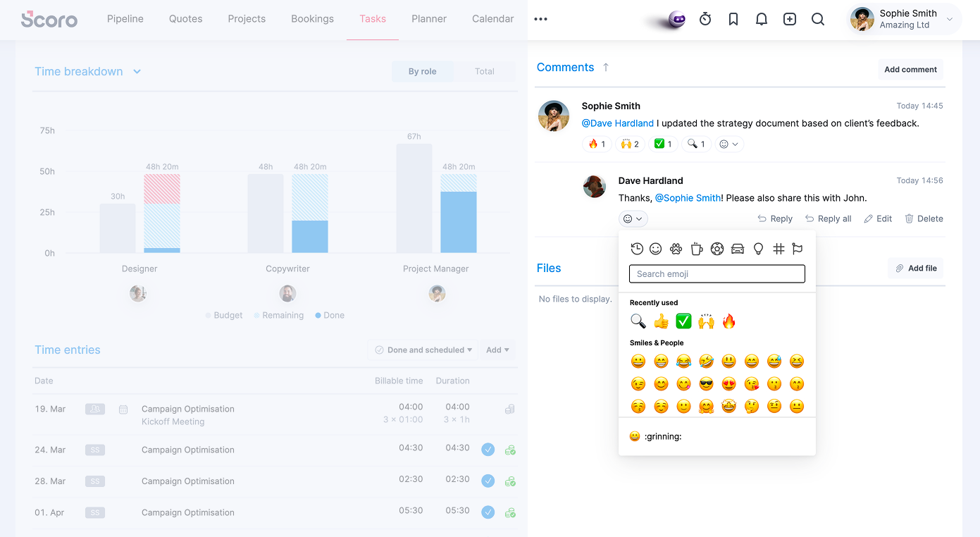980x537 pixels.
Task: Select the Animals paw emoji category
Action: click(x=676, y=249)
